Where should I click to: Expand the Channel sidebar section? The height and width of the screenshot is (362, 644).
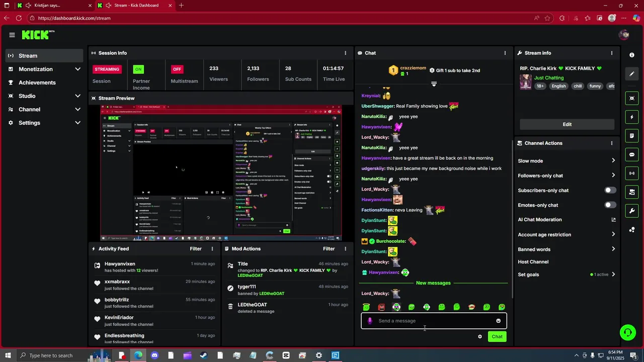(x=77, y=109)
